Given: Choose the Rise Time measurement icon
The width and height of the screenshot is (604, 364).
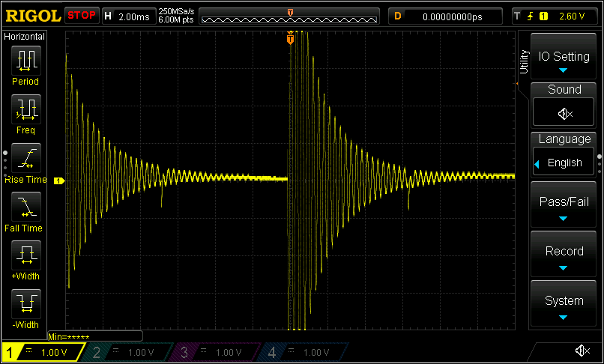Looking at the screenshot, I should pyautogui.click(x=25, y=158).
